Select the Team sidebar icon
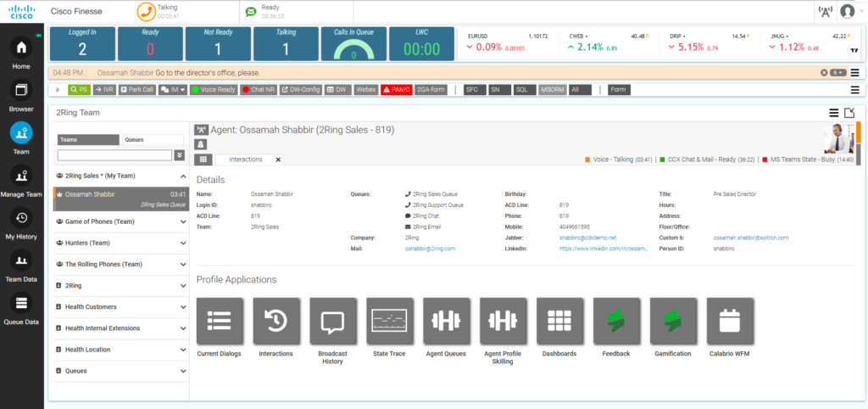Viewport: 868px width, 409px height. pyautogui.click(x=21, y=133)
